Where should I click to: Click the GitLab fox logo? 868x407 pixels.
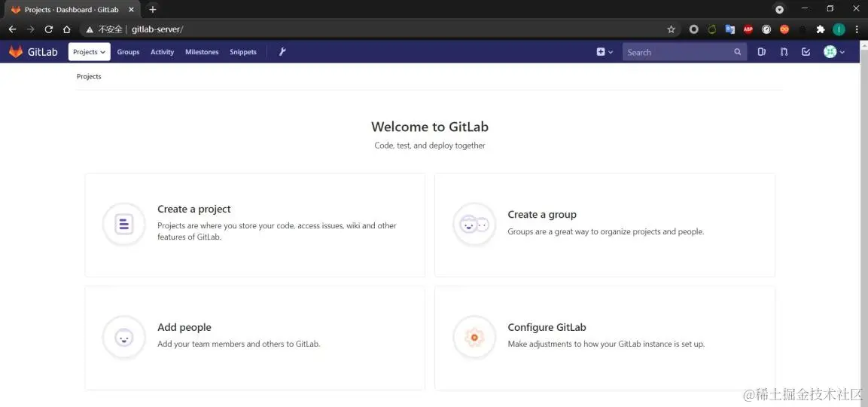click(x=16, y=51)
